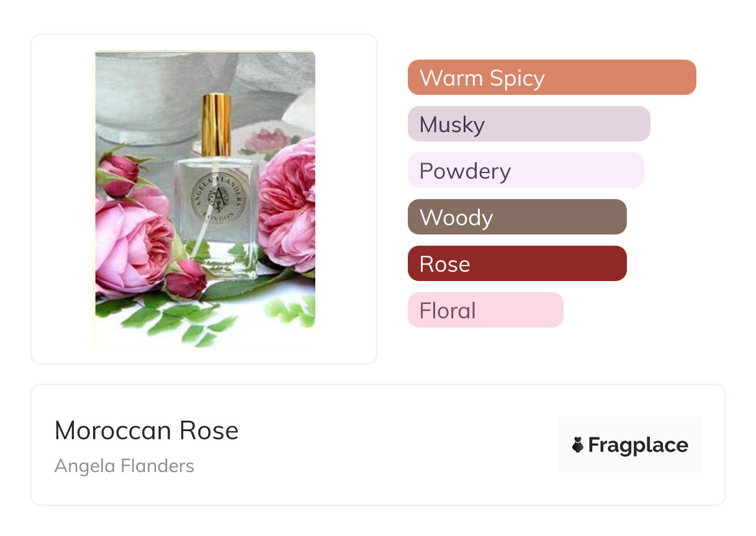Click the pink rose right of the bottle
This screenshot has height=536, width=756.
point(287,205)
